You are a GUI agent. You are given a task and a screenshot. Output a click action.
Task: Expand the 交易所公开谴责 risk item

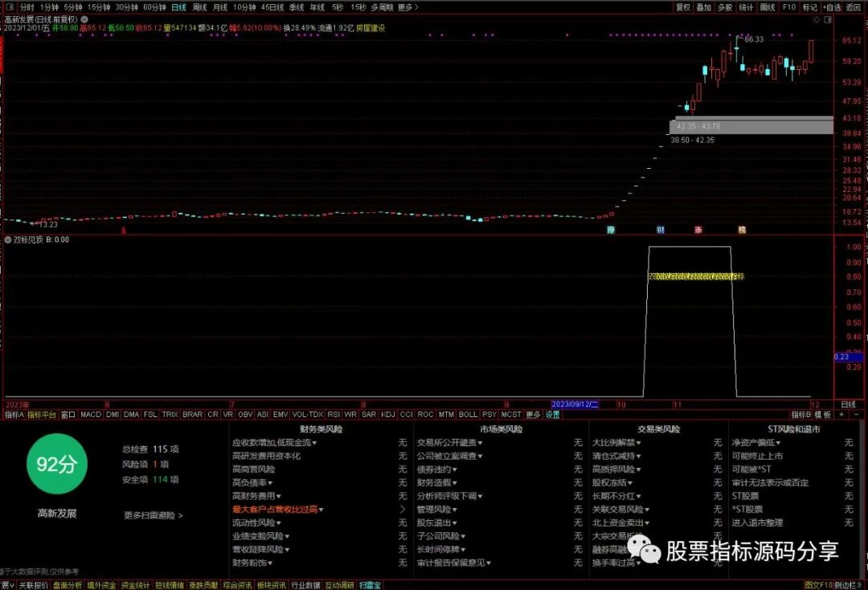(449, 443)
